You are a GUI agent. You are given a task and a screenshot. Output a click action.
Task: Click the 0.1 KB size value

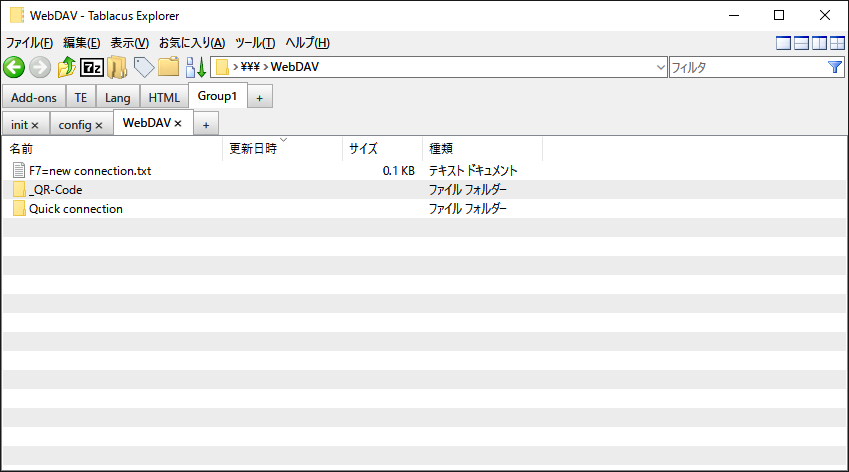pyautogui.click(x=399, y=171)
